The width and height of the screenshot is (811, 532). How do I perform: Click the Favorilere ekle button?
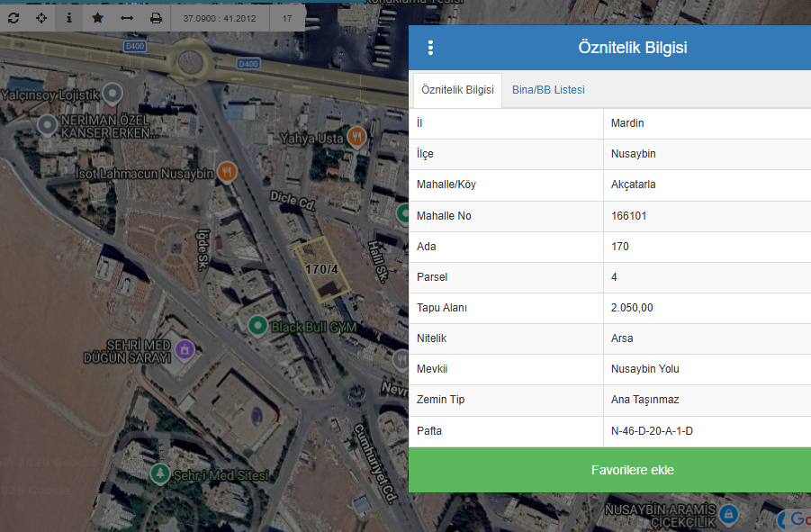(x=632, y=470)
